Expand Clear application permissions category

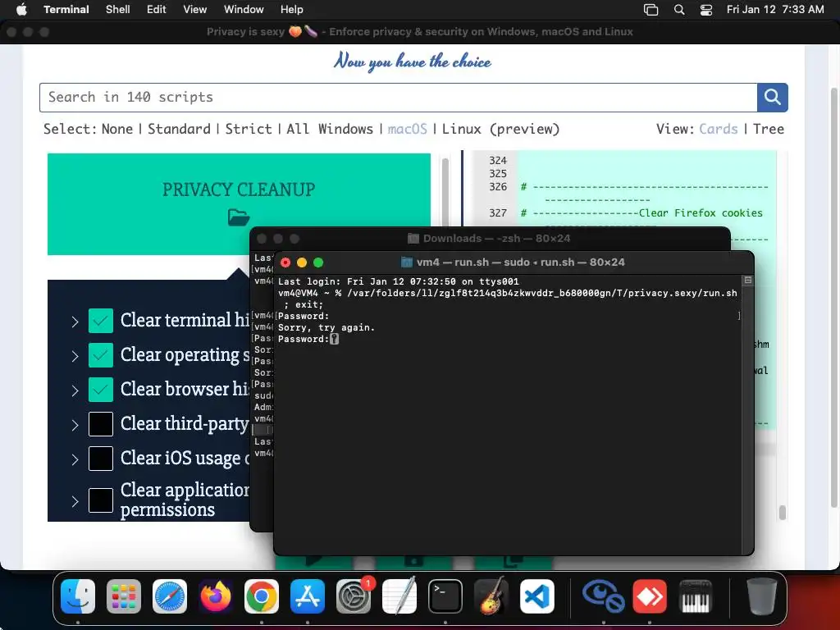(75, 501)
